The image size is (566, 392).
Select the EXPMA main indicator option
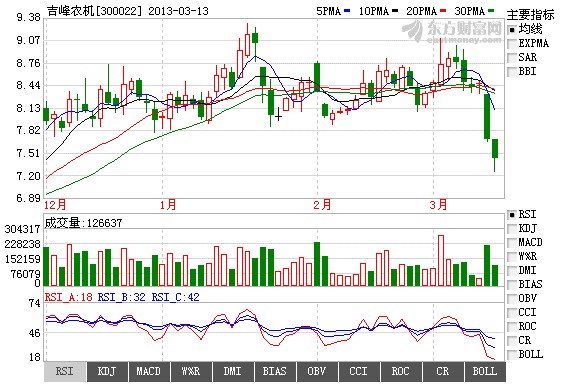512,44
